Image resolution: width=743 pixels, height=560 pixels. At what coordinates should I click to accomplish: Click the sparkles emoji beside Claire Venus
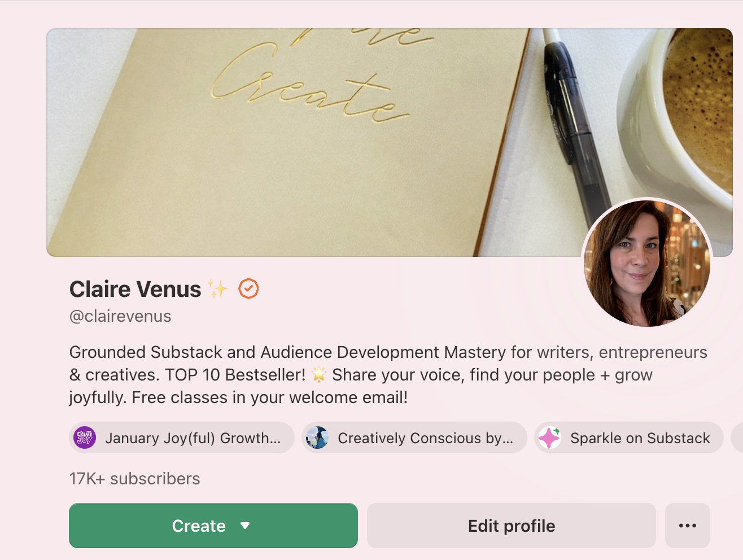218,288
